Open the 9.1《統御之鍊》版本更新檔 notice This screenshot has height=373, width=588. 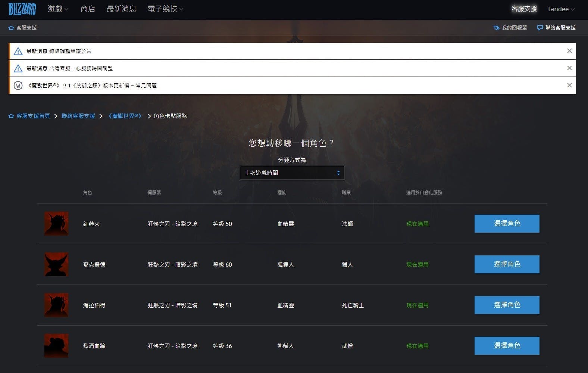pyautogui.click(x=91, y=86)
